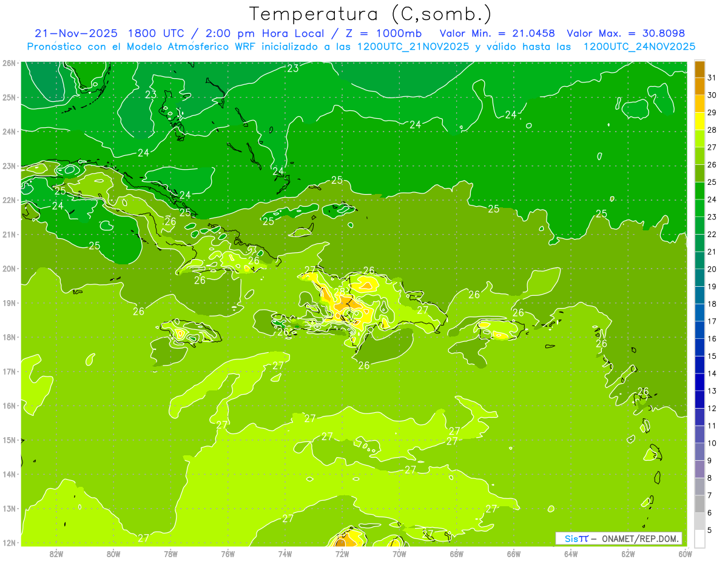This screenshot has width=728, height=562.
Task: Click the latitude axis label 19N
Action: click(9, 303)
